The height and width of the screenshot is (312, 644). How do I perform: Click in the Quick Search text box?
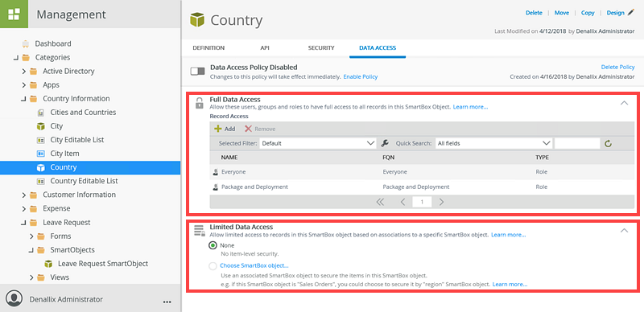tap(577, 143)
